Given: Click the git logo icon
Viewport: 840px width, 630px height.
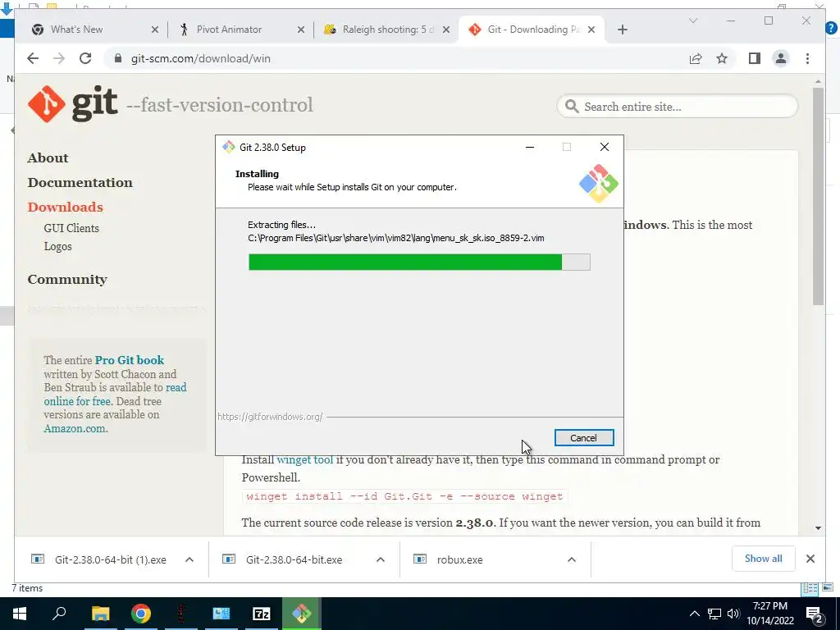Looking at the screenshot, I should [x=47, y=104].
